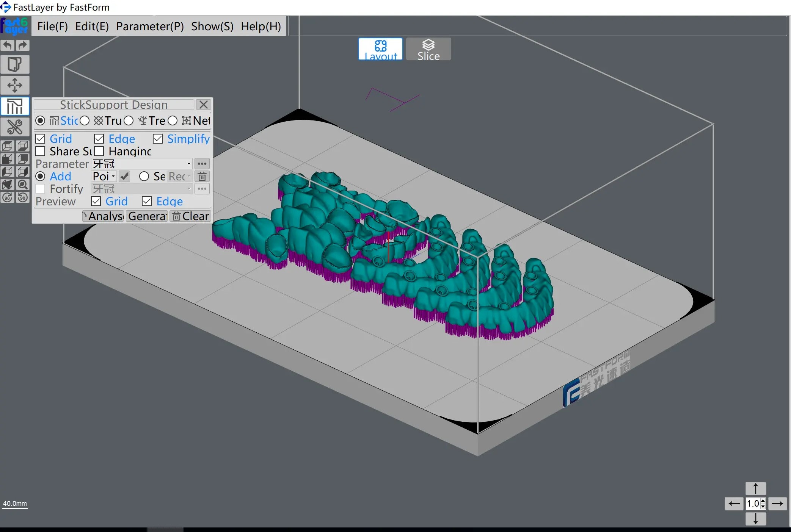Switch to the Slice view tab
The height and width of the screenshot is (532, 791).
(x=428, y=49)
